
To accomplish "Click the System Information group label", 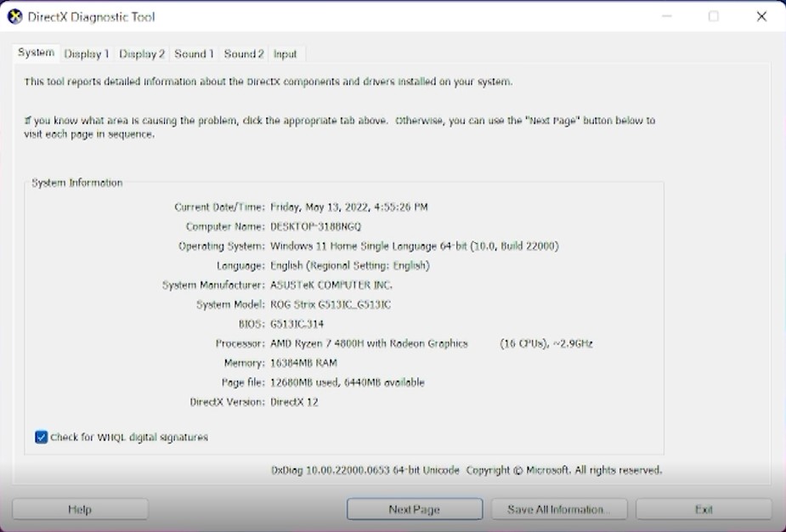I will pyautogui.click(x=77, y=183).
